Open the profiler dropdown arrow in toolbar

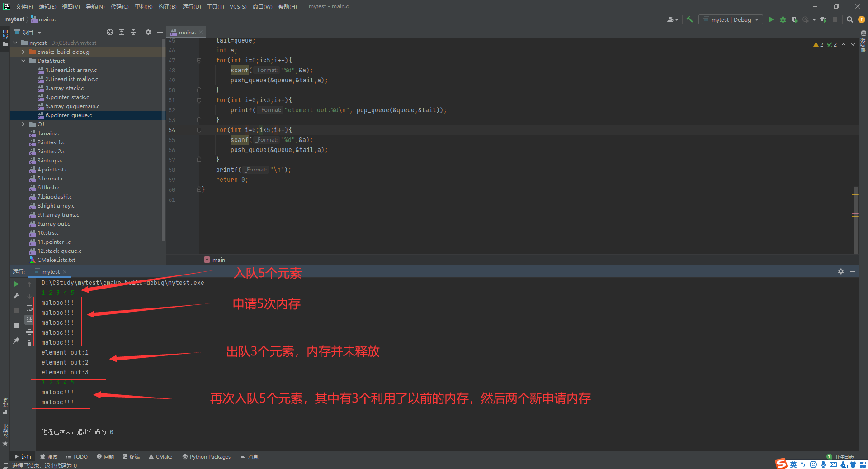pyautogui.click(x=814, y=19)
